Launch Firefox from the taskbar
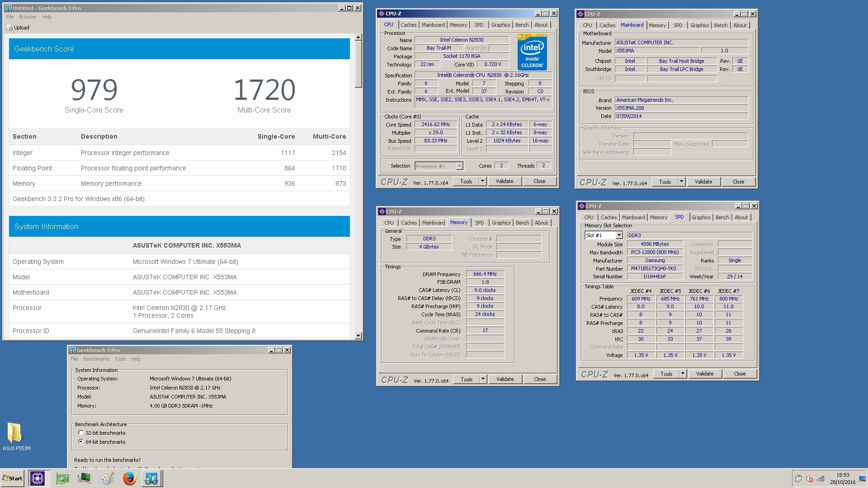868x488 pixels. tap(129, 479)
